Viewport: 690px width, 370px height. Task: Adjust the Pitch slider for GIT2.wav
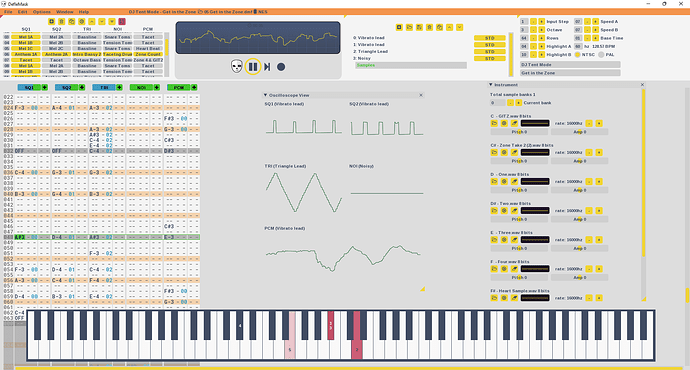coord(519,132)
